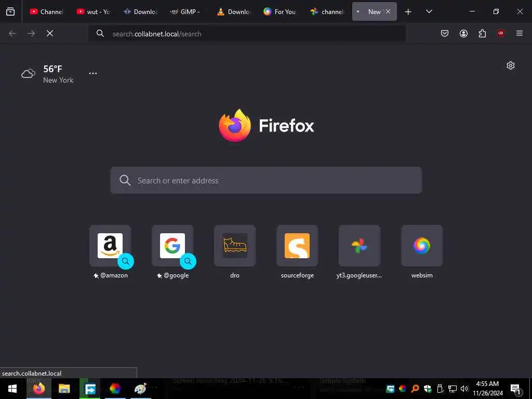Click the 'sourceforge' shortcut label
This screenshot has height=399, width=532.
coord(297,275)
